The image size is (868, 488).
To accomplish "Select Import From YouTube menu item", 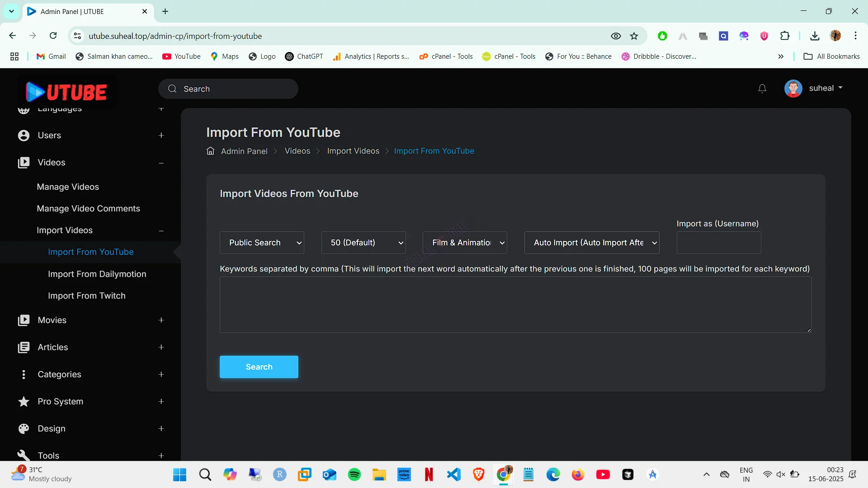I will [91, 252].
